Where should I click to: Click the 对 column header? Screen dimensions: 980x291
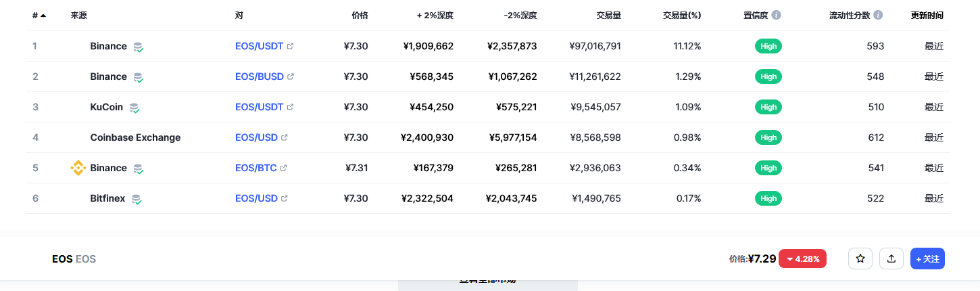point(239,15)
